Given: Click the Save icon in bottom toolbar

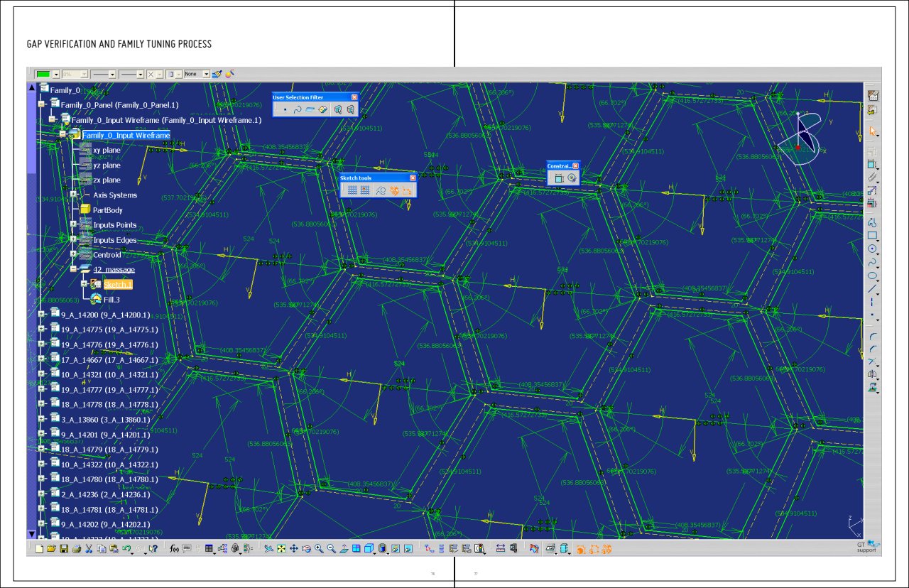Looking at the screenshot, I should click(63, 549).
